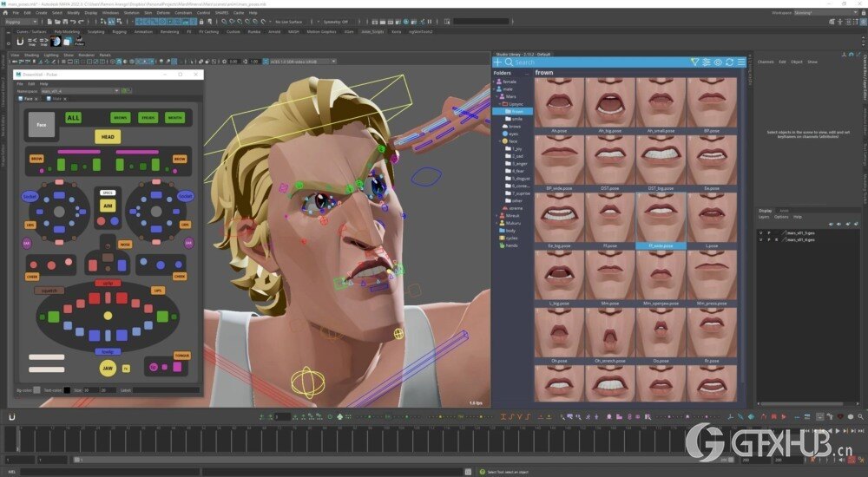Screen dimensions: 868x477
Task: Click the Studio Library search field
Action: pyautogui.click(x=601, y=62)
